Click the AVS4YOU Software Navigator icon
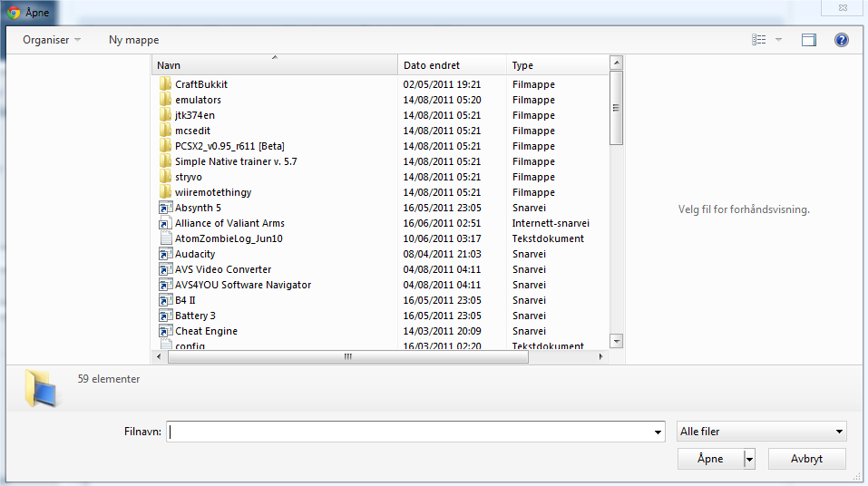Image resolution: width=868 pixels, height=486 pixels. coord(165,285)
